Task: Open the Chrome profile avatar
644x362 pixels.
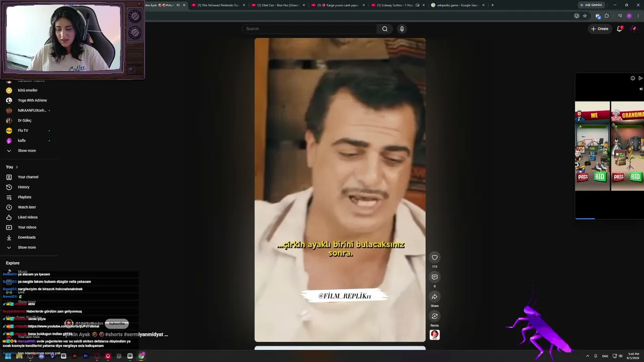Action: [629, 16]
